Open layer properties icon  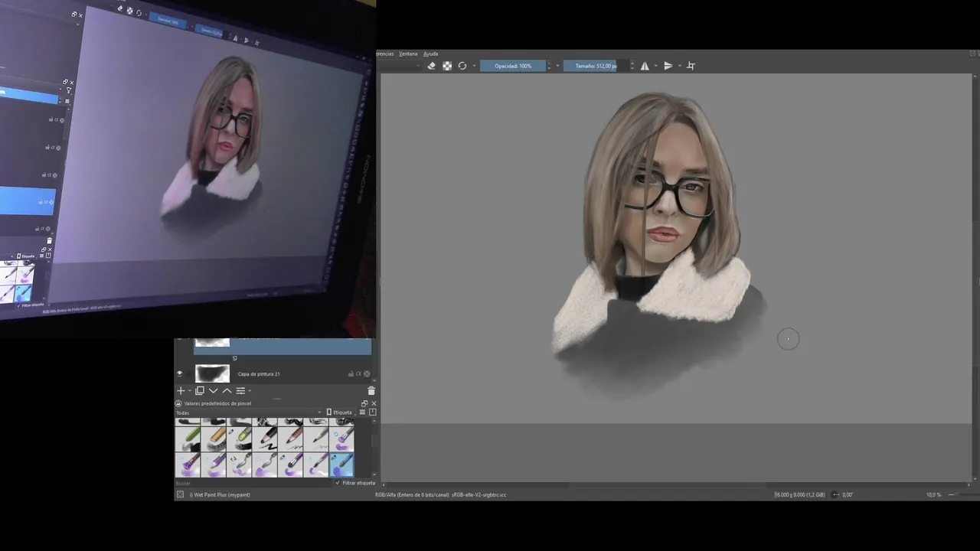click(240, 390)
